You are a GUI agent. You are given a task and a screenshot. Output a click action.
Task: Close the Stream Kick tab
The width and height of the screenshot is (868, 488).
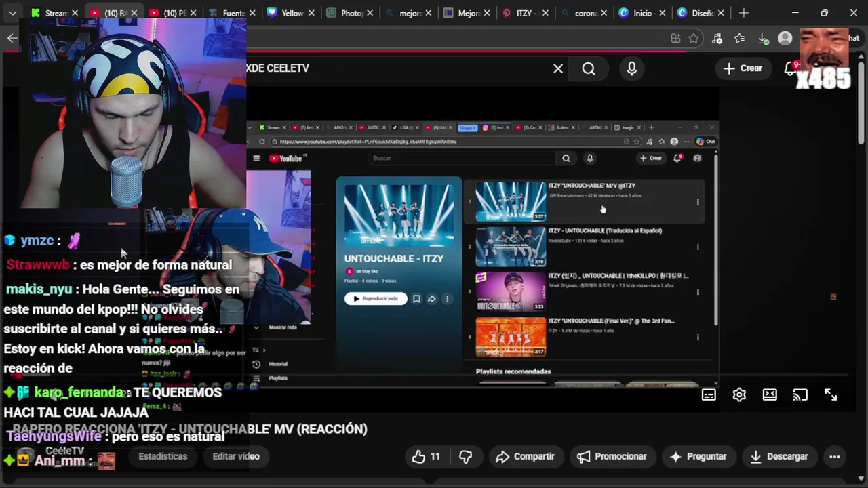click(x=75, y=13)
